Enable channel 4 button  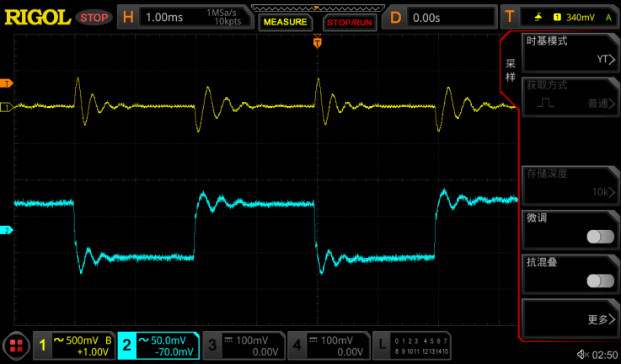[x=297, y=345]
